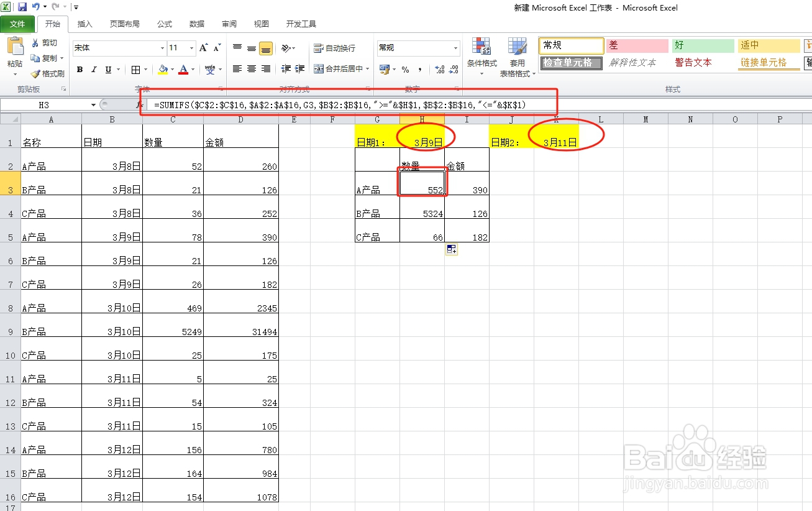Apply red font color A
This screenshot has height=511, width=812.
click(x=183, y=70)
